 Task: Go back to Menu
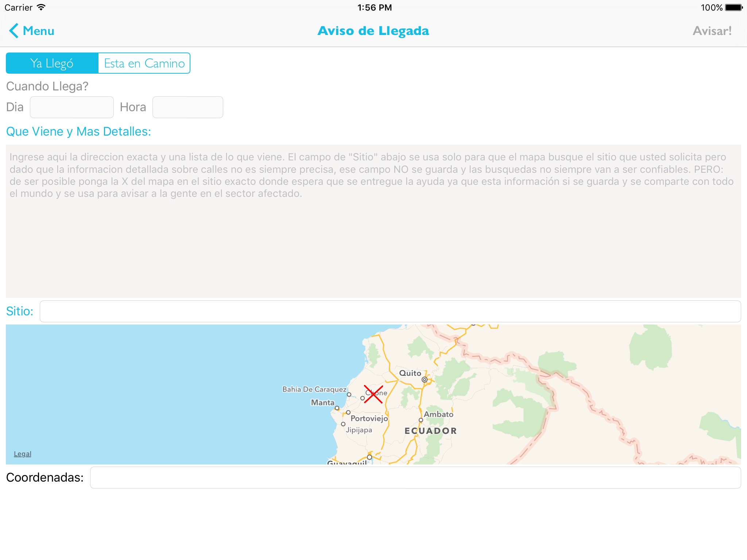38,31
